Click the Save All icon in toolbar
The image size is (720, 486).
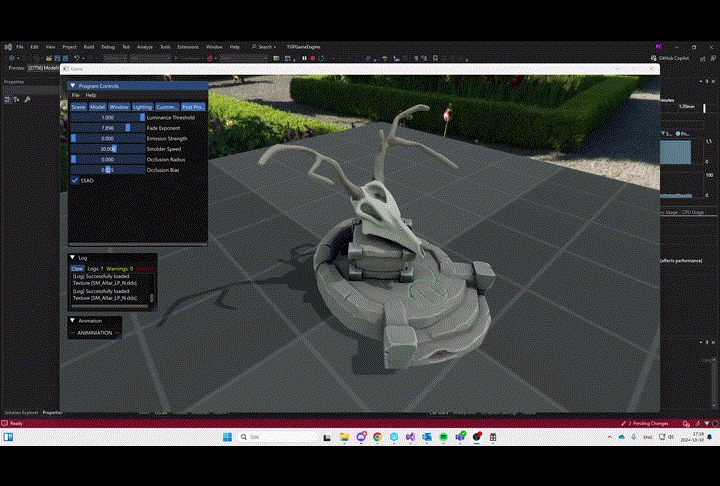[65, 58]
